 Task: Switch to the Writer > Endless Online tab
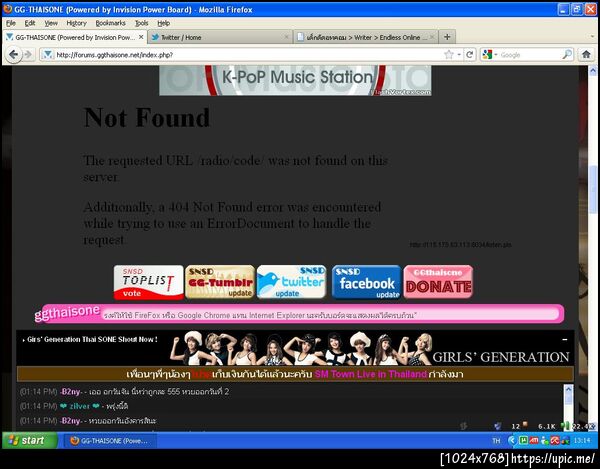(365, 37)
